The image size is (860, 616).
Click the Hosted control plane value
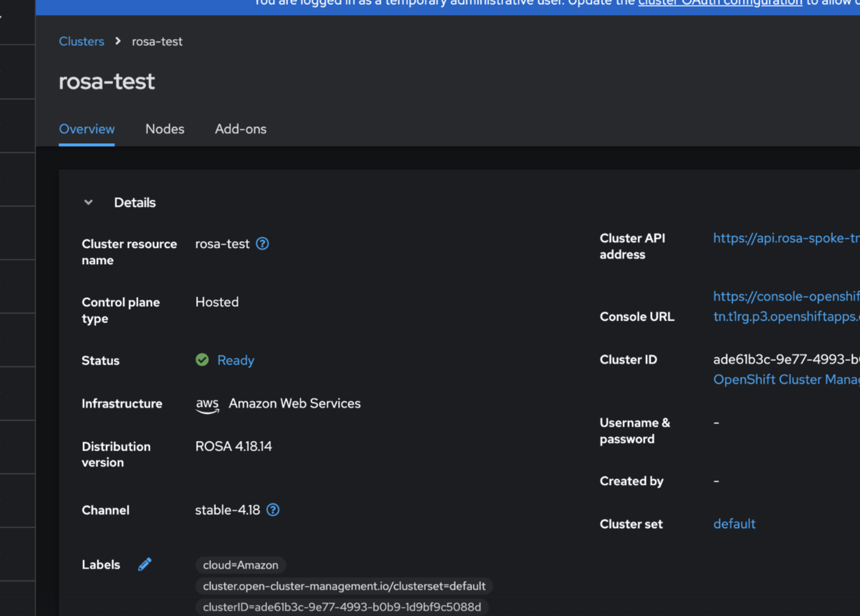tap(217, 302)
